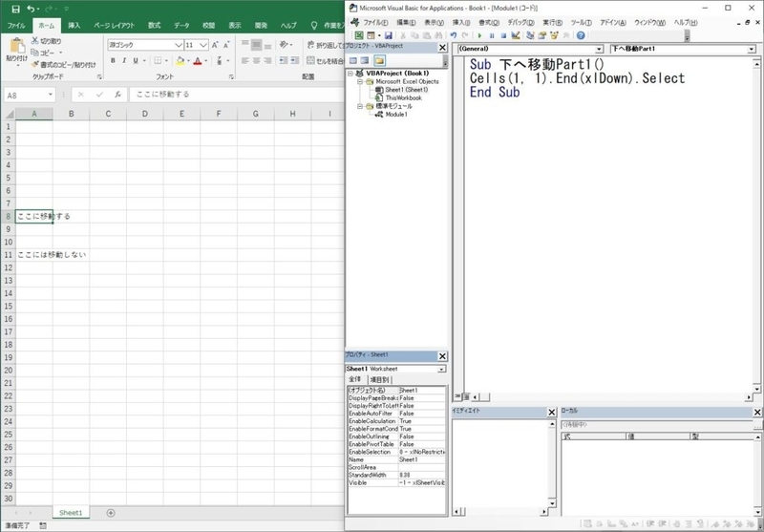Run the macro with the green play icon

point(480,35)
